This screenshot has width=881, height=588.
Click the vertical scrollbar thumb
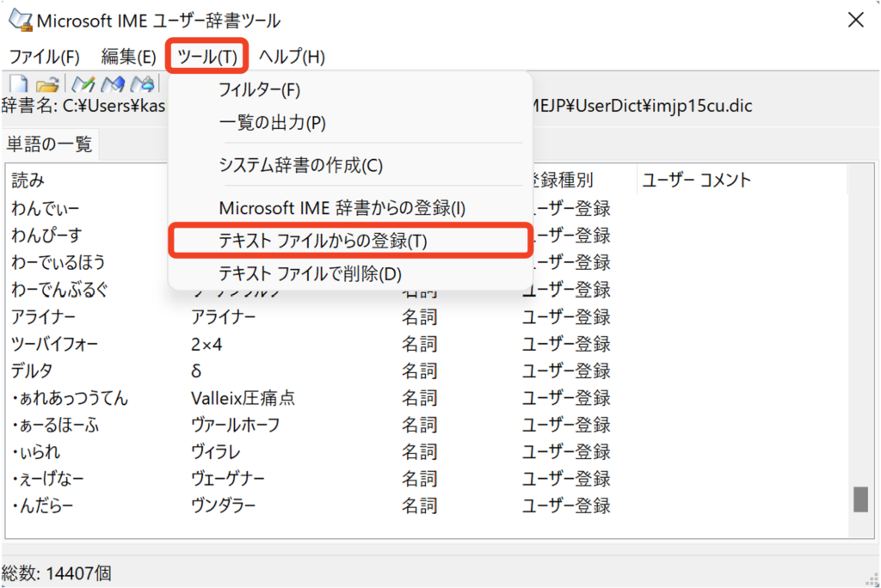click(x=859, y=499)
